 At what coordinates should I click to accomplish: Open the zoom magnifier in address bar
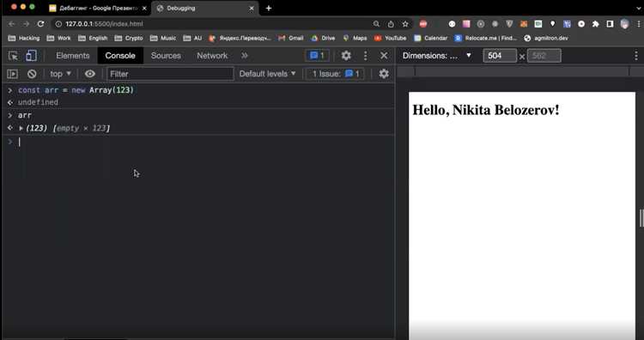point(376,24)
